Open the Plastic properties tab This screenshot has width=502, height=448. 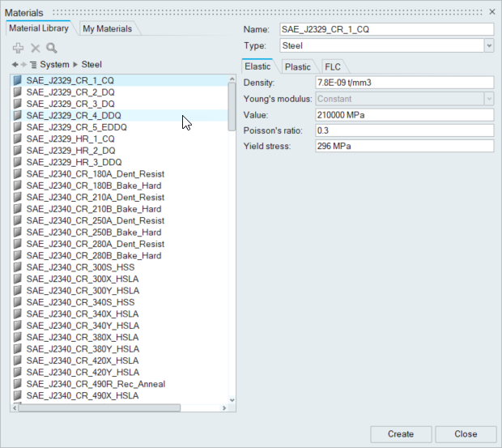[297, 67]
